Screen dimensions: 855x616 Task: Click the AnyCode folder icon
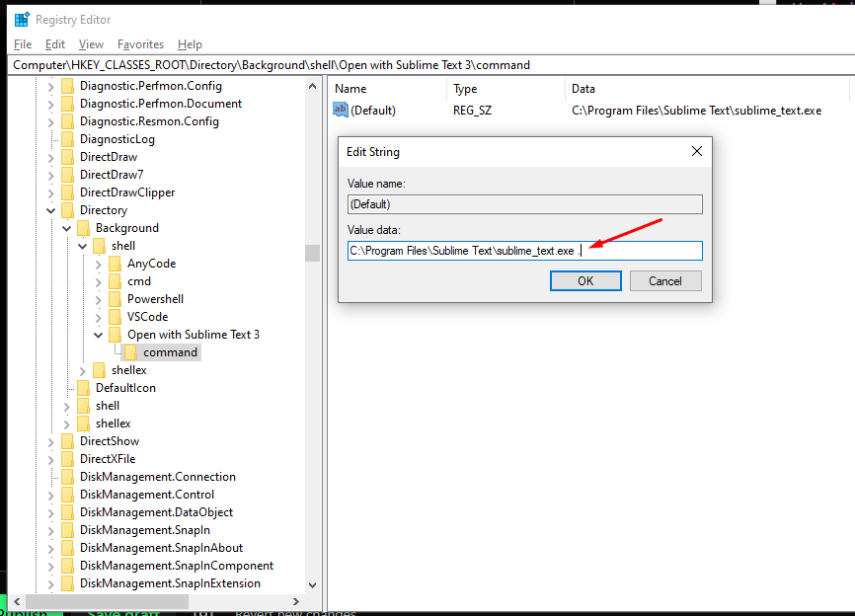tap(116, 264)
